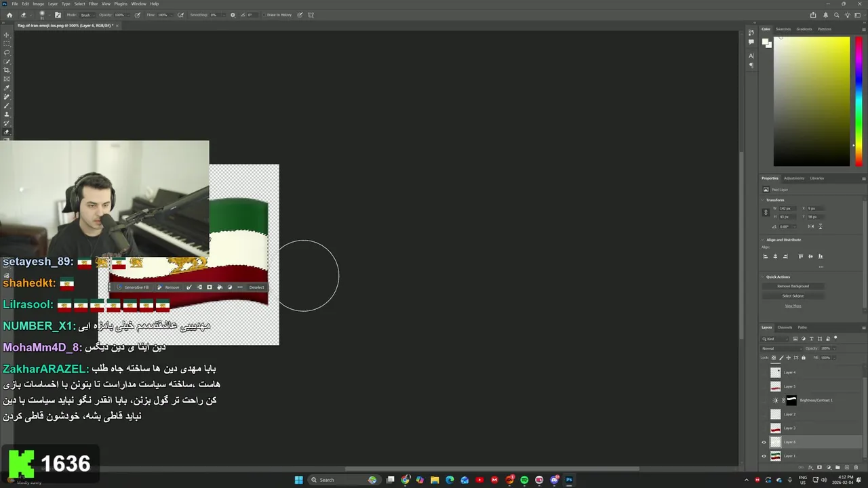Viewport: 868px width, 488px height.
Task: Click the Home icon in options bar
Action: (9, 15)
